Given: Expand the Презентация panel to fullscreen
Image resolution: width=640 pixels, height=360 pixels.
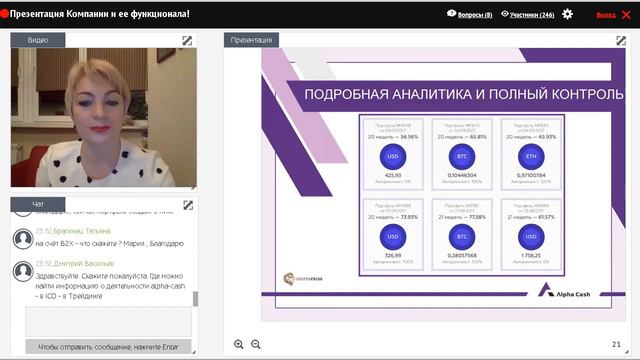Looking at the screenshot, I should (x=621, y=40).
